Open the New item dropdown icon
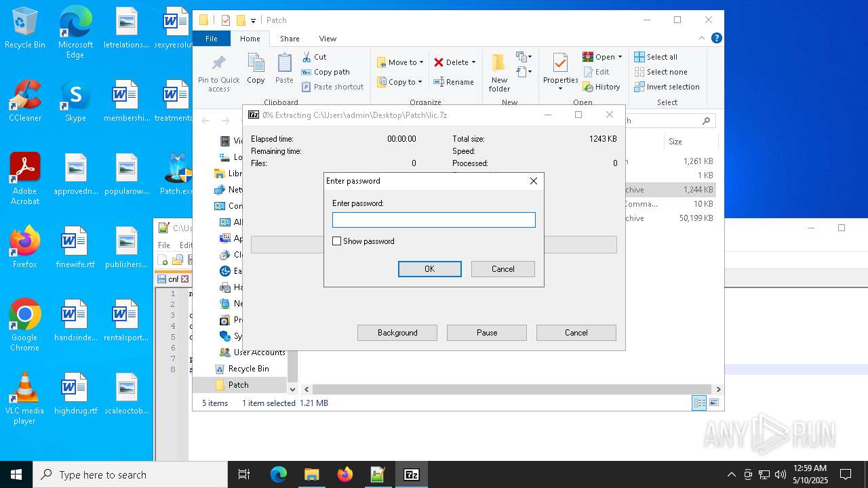 524,57
